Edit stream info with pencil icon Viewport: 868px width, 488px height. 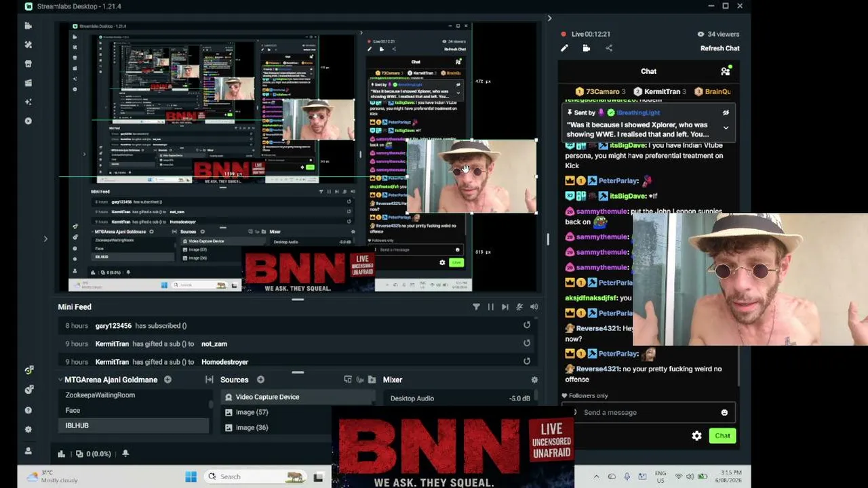pyautogui.click(x=564, y=48)
